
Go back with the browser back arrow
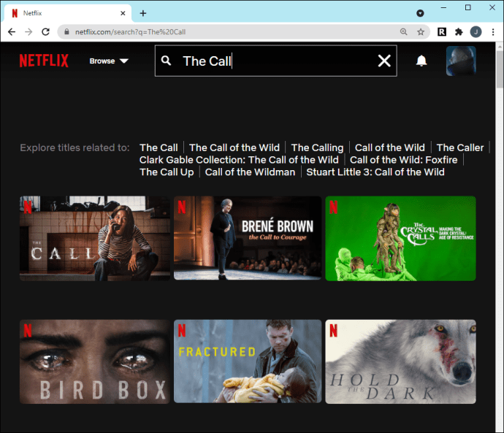(12, 32)
